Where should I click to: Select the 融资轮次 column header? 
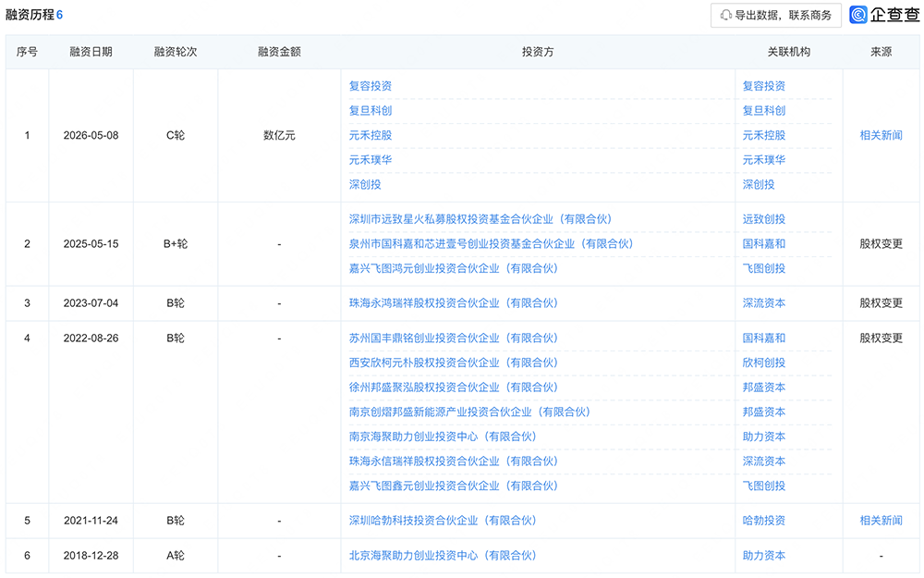[176, 52]
